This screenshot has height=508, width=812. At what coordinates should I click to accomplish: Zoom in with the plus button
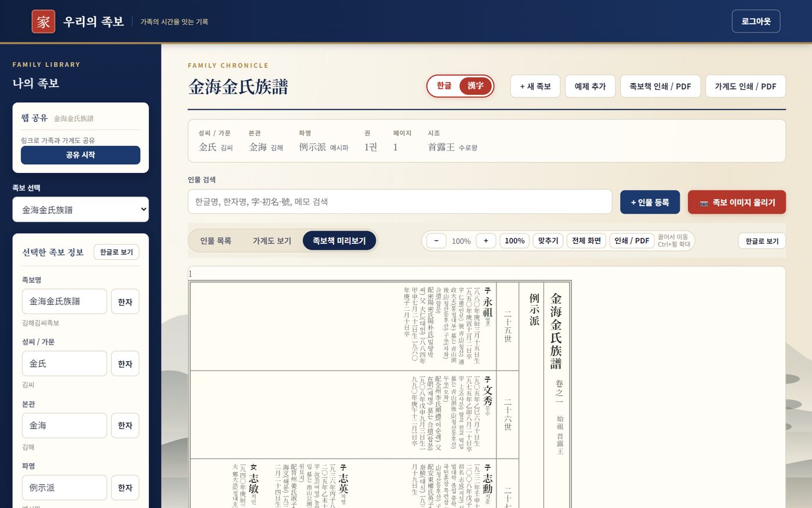[486, 241]
